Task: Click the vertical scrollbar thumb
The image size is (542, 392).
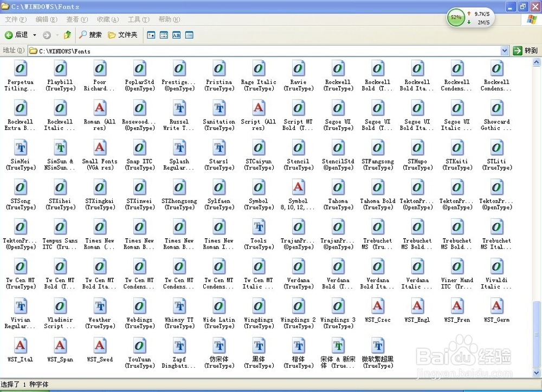Action: [x=537, y=335]
